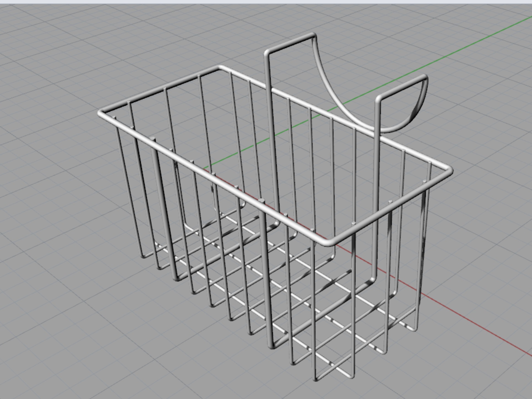Select the top rim's far left corner

click(x=101, y=113)
